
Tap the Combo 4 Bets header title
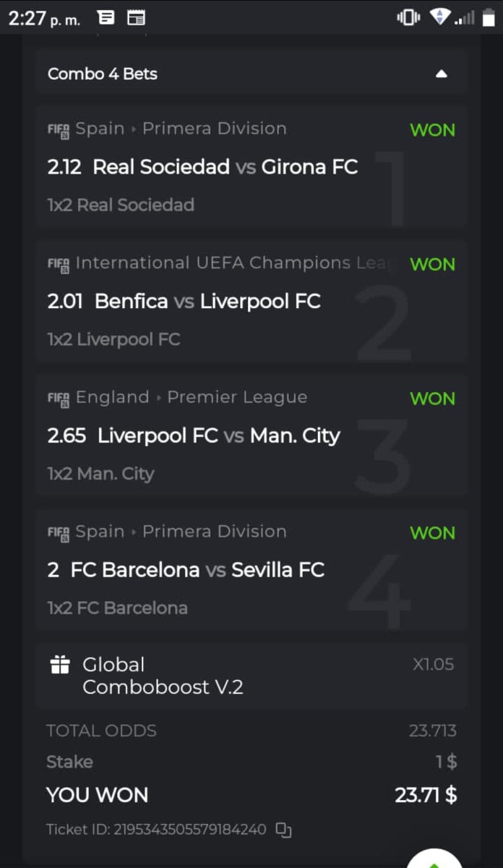point(103,74)
